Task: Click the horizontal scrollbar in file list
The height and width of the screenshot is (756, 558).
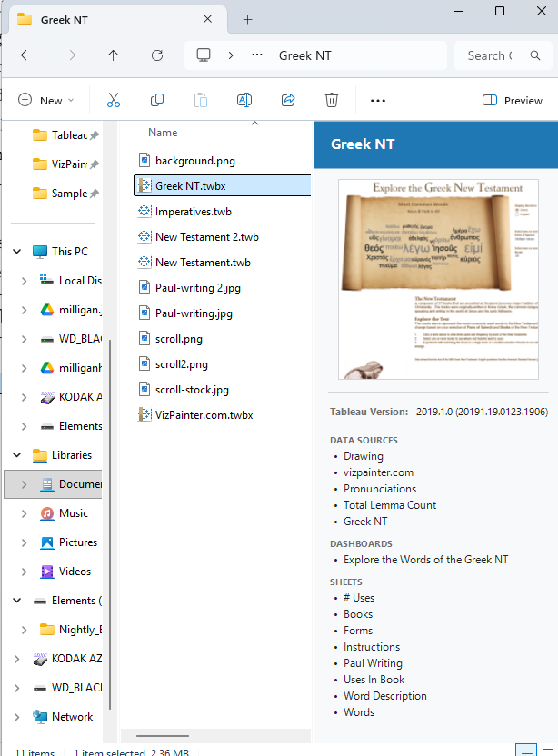Action: click(163, 736)
